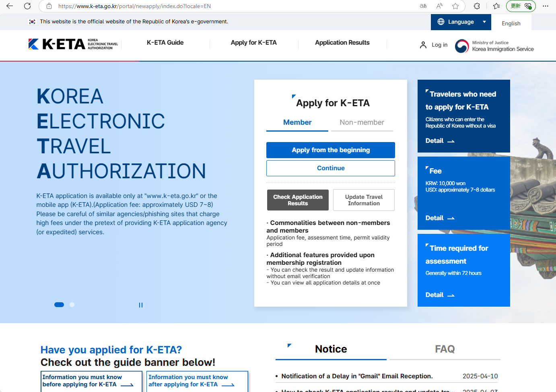
Task: Open the browser read aloud icon
Action: coord(439,6)
